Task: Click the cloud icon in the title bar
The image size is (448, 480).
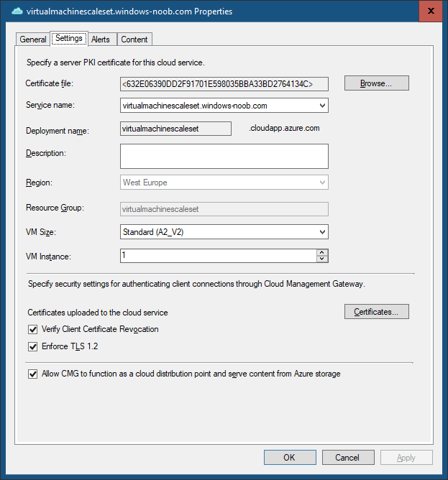Action: [17, 11]
